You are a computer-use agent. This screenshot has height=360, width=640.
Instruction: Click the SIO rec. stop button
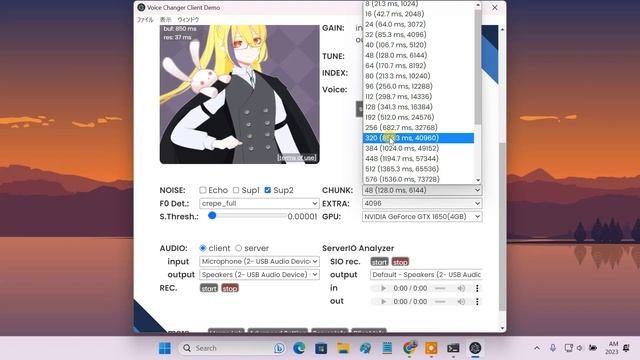[x=400, y=262]
